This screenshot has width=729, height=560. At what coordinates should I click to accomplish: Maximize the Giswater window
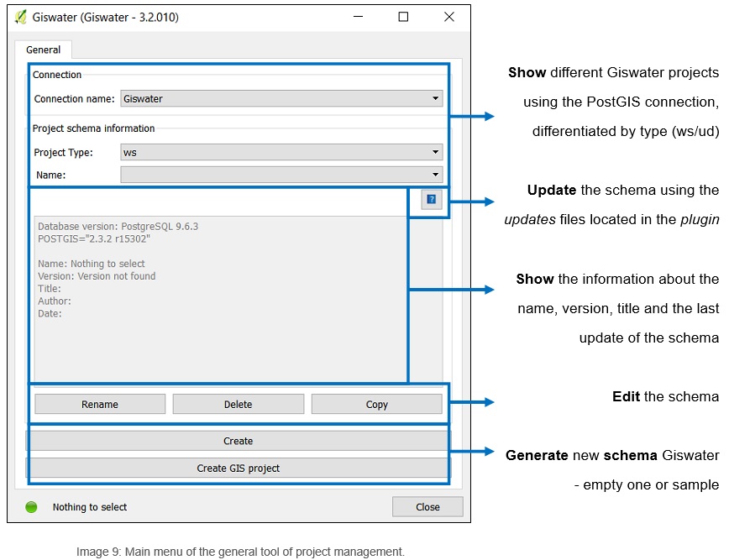coord(403,17)
